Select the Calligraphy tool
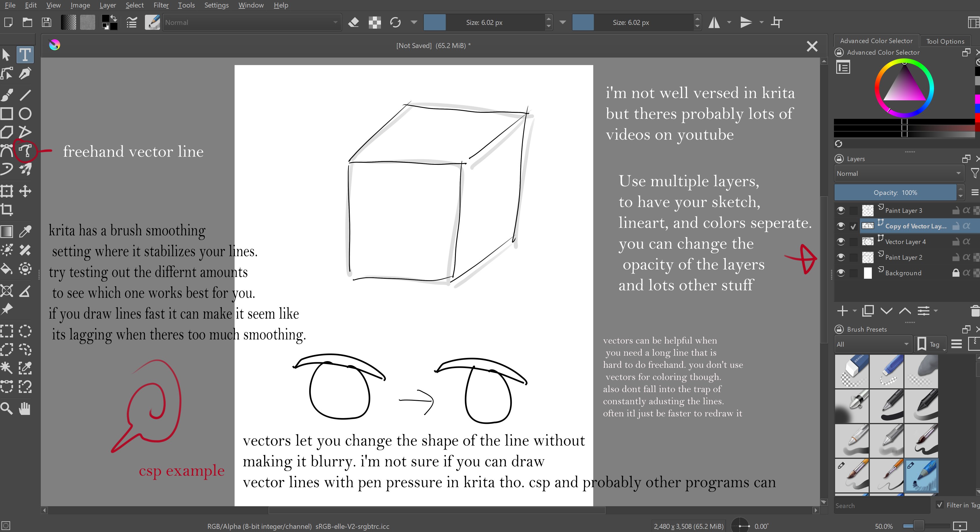This screenshot has width=980, height=532. pyautogui.click(x=25, y=73)
